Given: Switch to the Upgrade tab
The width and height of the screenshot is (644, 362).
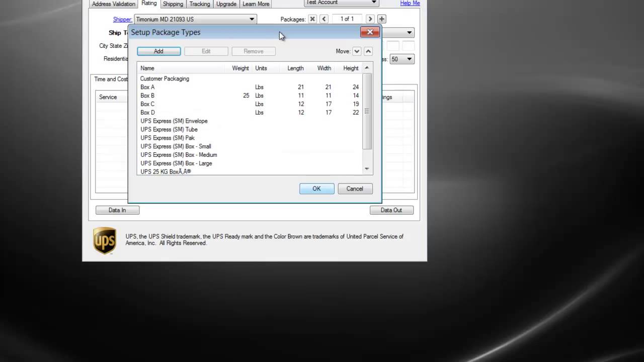Looking at the screenshot, I should tap(226, 4).
